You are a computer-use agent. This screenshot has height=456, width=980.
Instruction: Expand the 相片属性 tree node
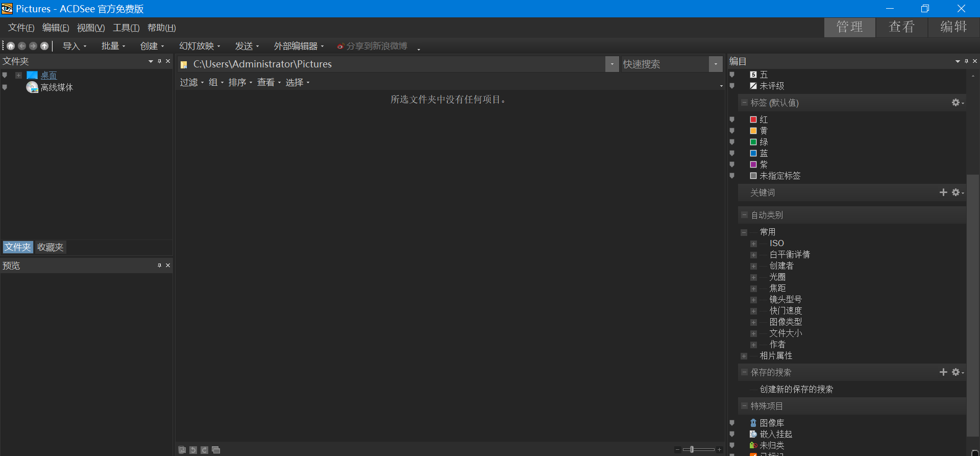click(744, 356)
